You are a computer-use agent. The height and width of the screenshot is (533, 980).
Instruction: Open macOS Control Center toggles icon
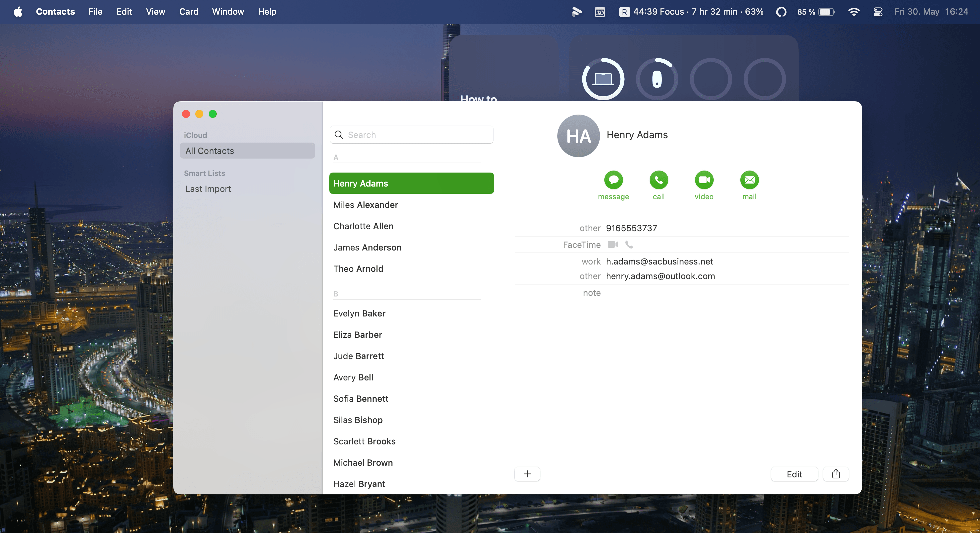pos(878,12)
